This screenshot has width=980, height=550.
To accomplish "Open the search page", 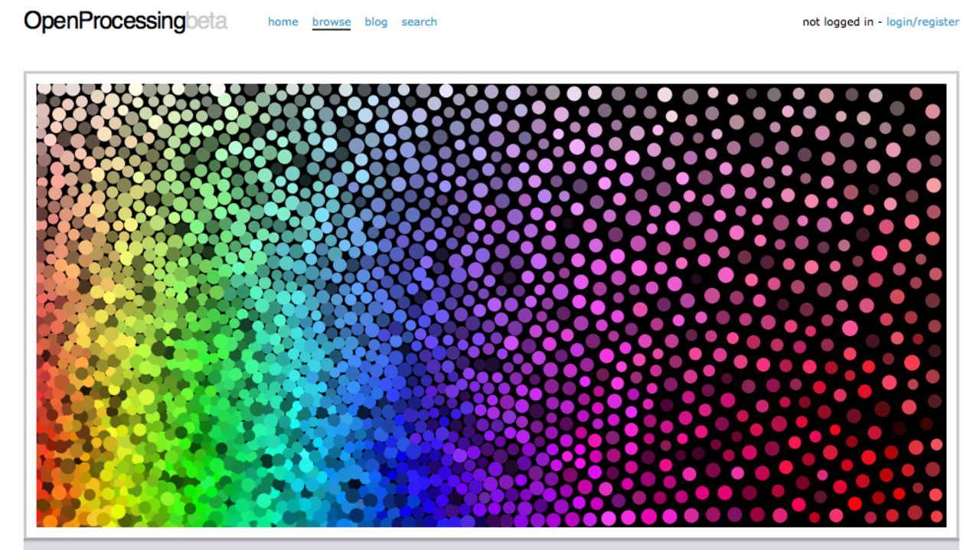I will [x=419, y=21].
